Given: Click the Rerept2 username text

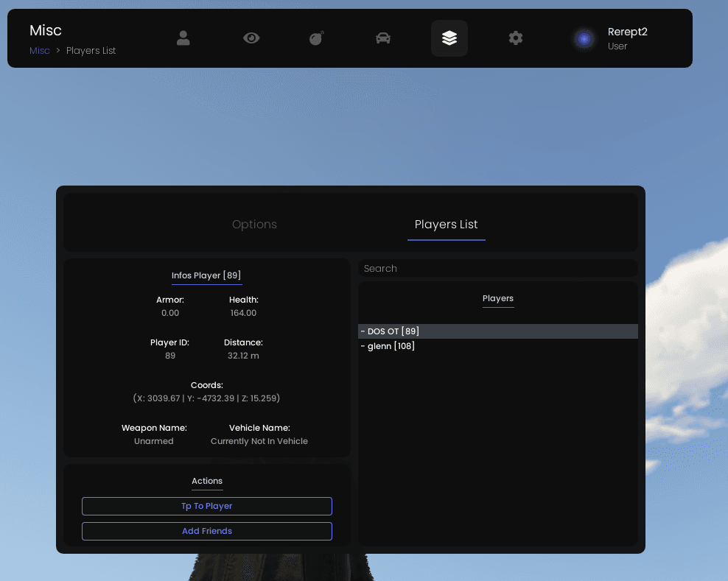Looking at the screenshot, I should [x=627, y=32].
